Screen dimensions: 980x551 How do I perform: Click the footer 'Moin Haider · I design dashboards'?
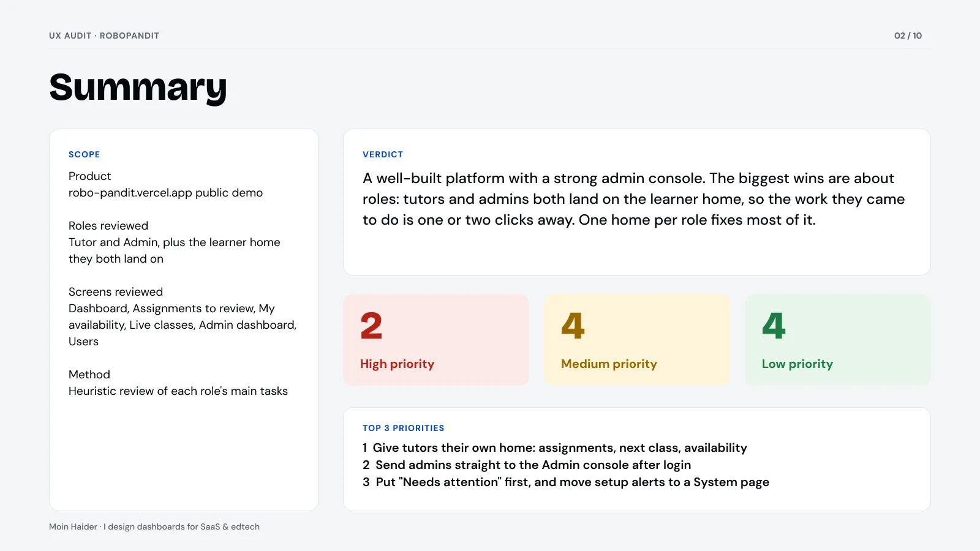click(x=154, y=527)
